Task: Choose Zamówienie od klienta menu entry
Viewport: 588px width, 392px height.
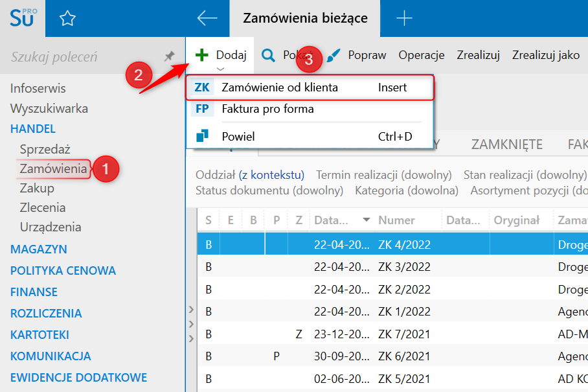Action: 280,87
